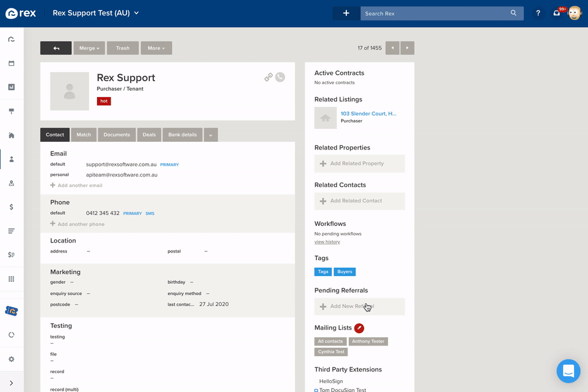Click the phone call icon beside contact name
This screenshot has height=392, width=588.
pyautogui.click(x=280, y=77)
